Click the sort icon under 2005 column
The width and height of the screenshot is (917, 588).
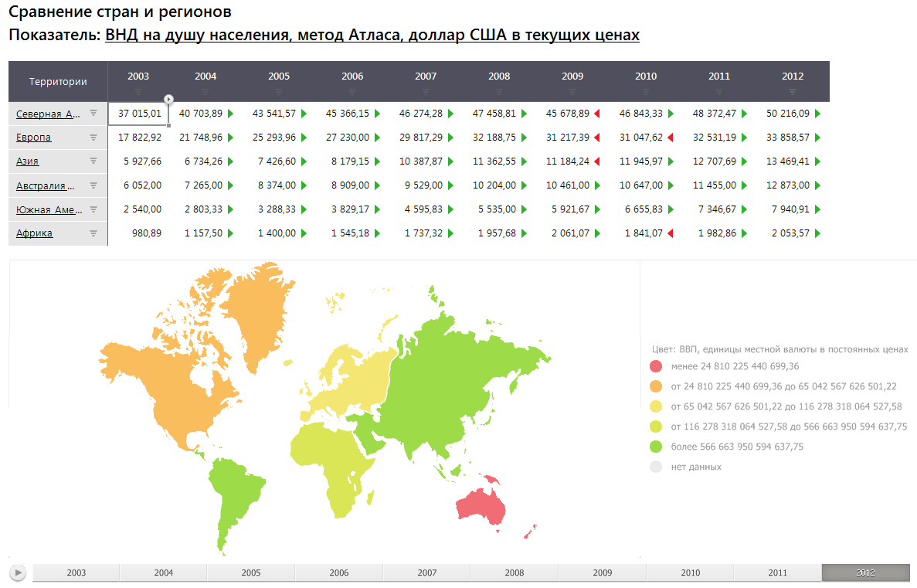[x=279, y=92]
